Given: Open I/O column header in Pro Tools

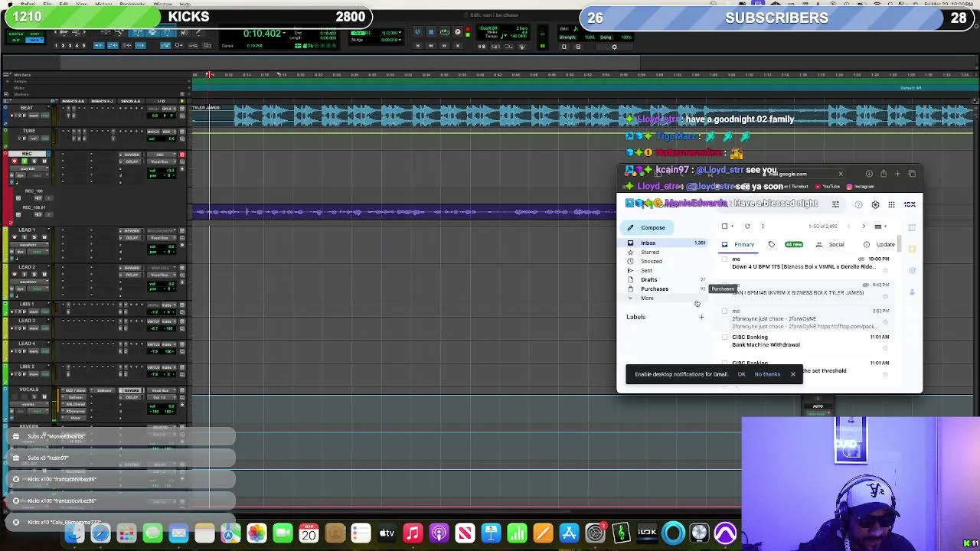Looking at the screenshot, I should [x=161, y=101].
